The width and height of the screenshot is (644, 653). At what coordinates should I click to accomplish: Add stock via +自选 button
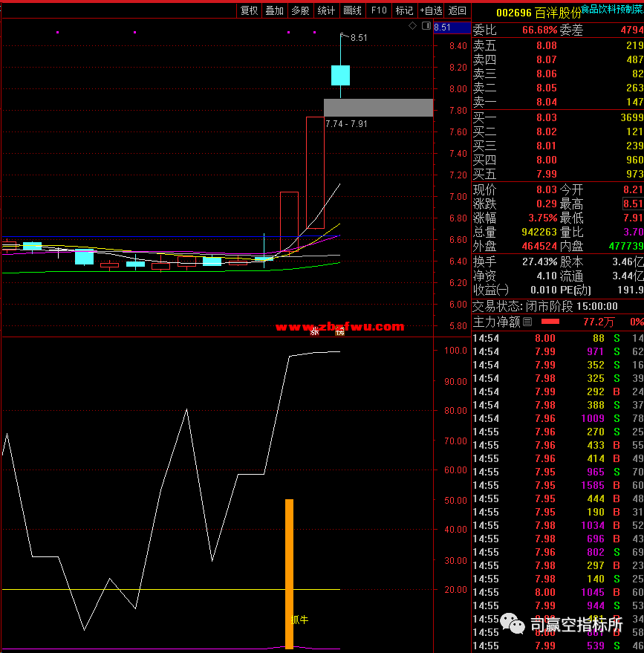click(x=431, y=10)
